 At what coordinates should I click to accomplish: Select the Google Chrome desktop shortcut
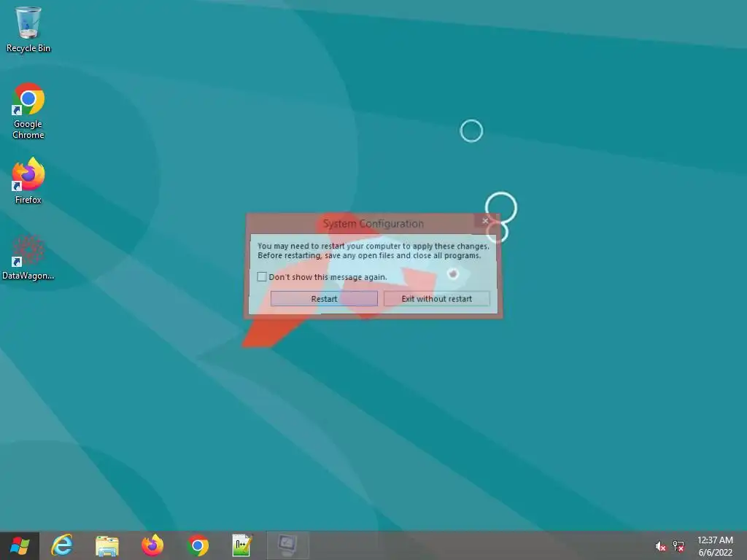pos(28,111)
